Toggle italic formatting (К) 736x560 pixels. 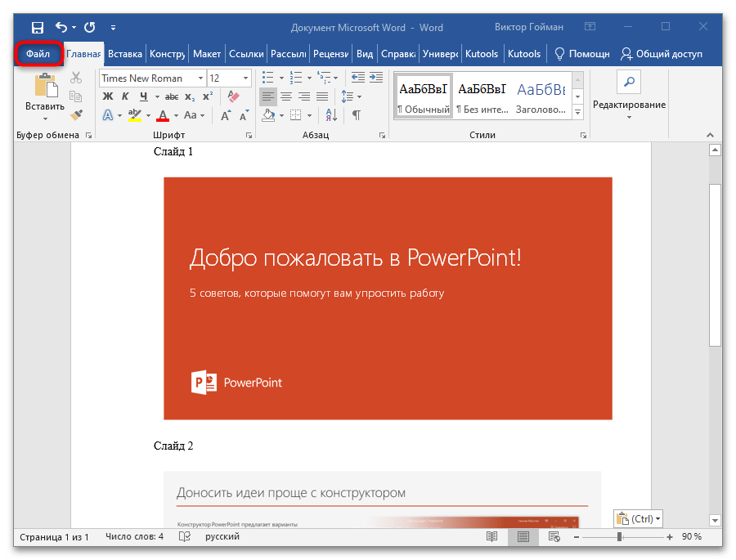126,96
